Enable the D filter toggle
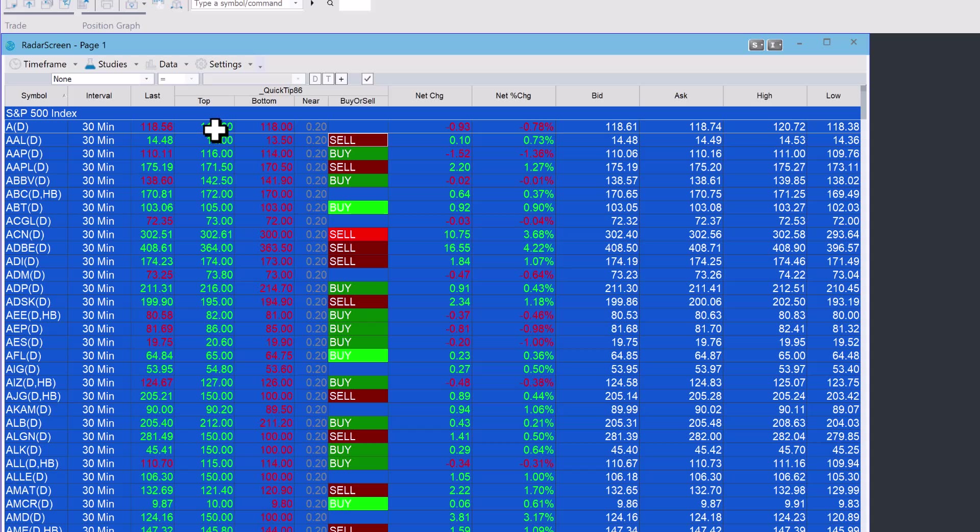The image size is (980, 532). tap(315, 79)
